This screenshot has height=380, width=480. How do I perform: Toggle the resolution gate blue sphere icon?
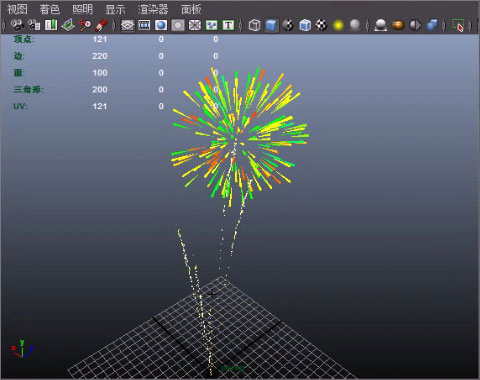(x=161, y=25)
